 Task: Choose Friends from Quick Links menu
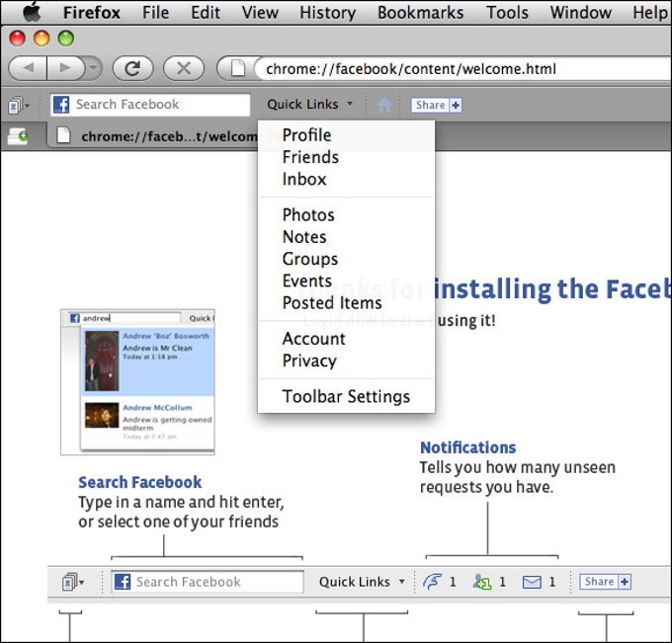click(x=346, y=157)
